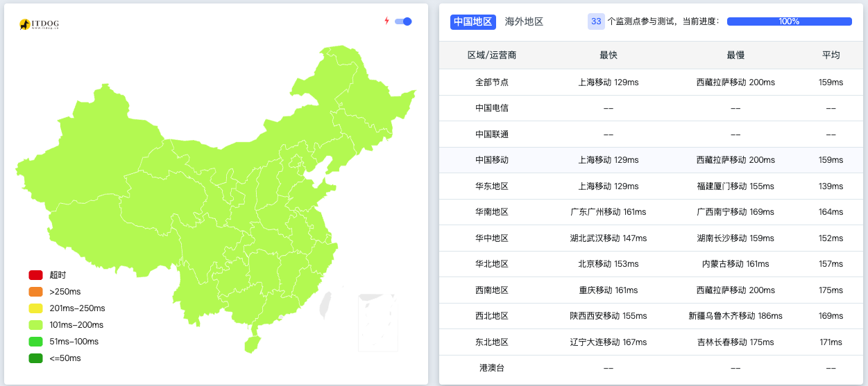Image resolution: width=868 pixels, height=386 pixels.
Task: Click the 164ms average for 华南地区
Action: [x=831, y=212]
